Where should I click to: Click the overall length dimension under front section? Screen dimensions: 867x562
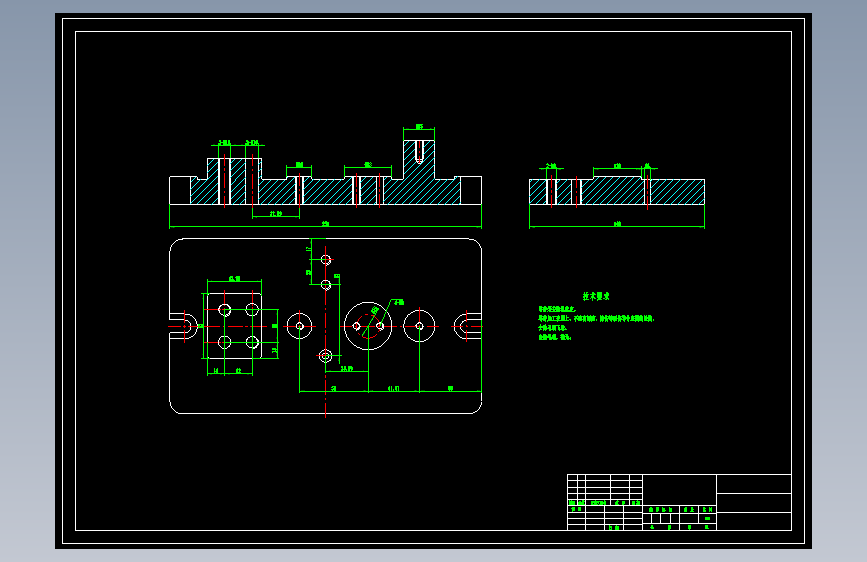point(325,225)
